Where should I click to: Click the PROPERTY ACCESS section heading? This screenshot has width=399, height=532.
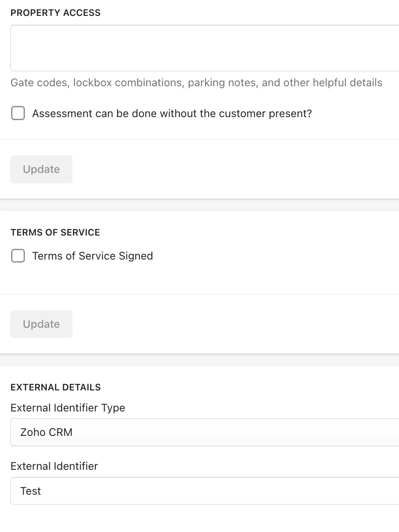point(55,13)
